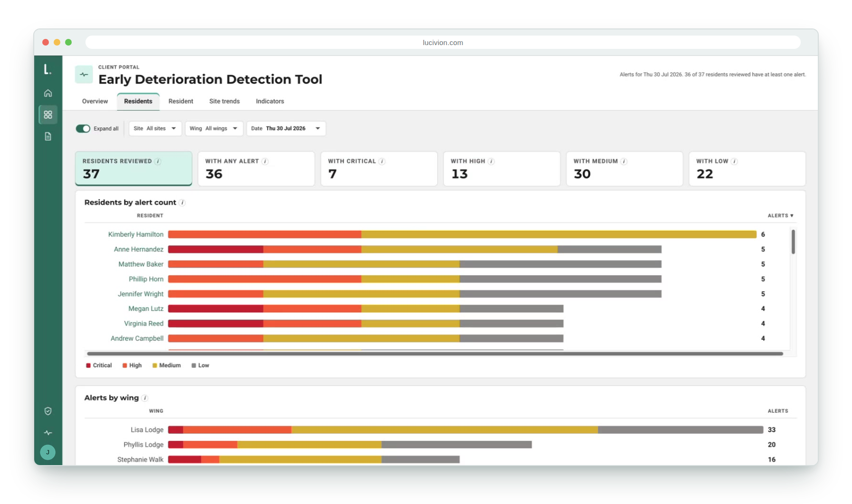852x504 pixels.
Task: Select the With Low 22 card
Action: (747, 168)
